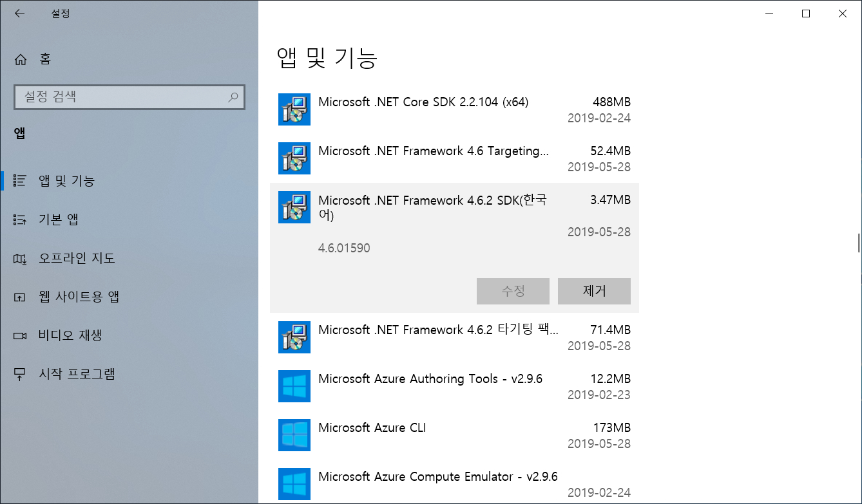Click the 2019-02-23 date of Azure Authoring Tools

[599, 395]
